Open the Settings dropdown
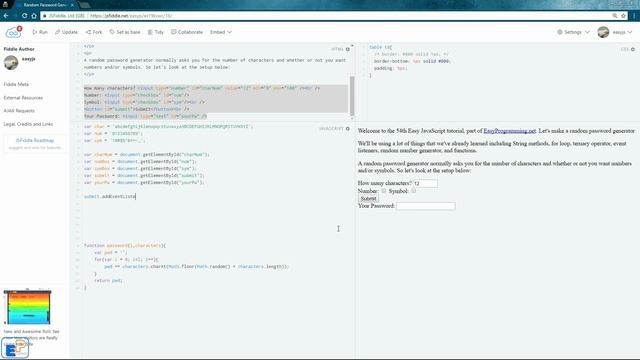Screen dimensions: 640x360 coord(573,32)
